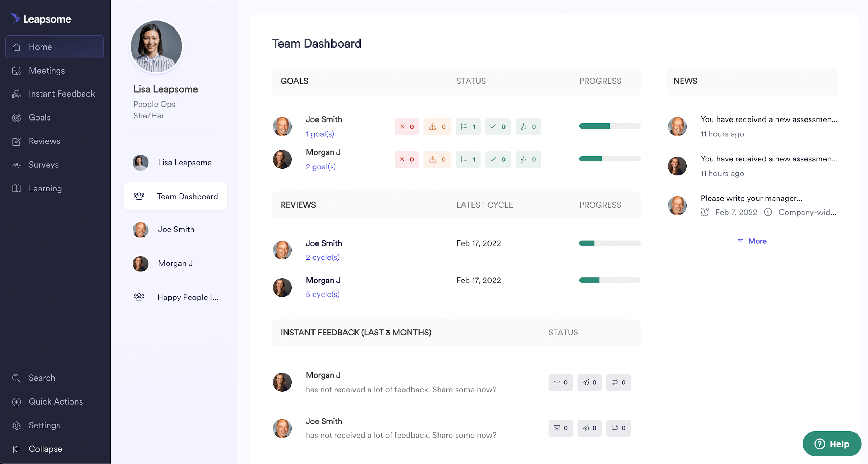This screenshot has width=868, height=464.
Task: Open Joe Smith's 2 cycle(s) link
Action: (x=323, y=257)
